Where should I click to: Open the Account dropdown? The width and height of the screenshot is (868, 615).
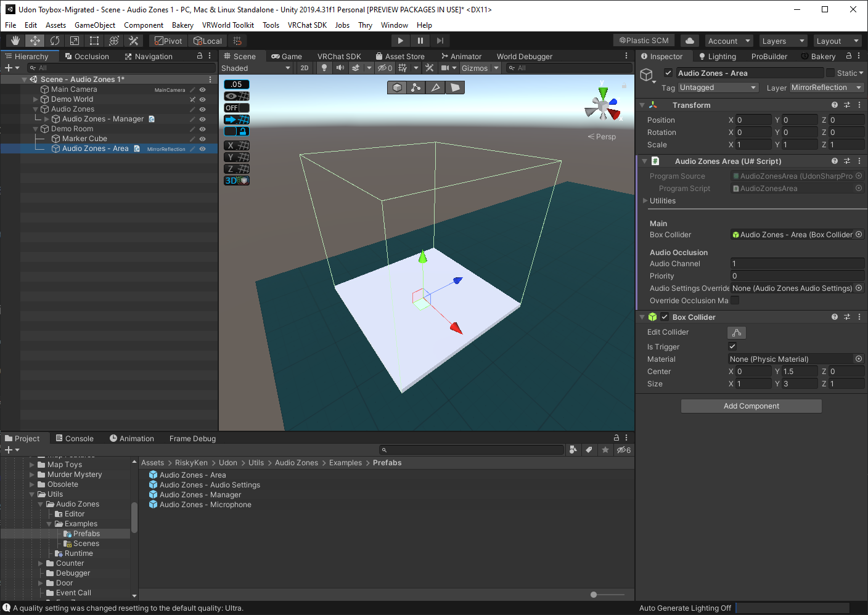(729, 41)
